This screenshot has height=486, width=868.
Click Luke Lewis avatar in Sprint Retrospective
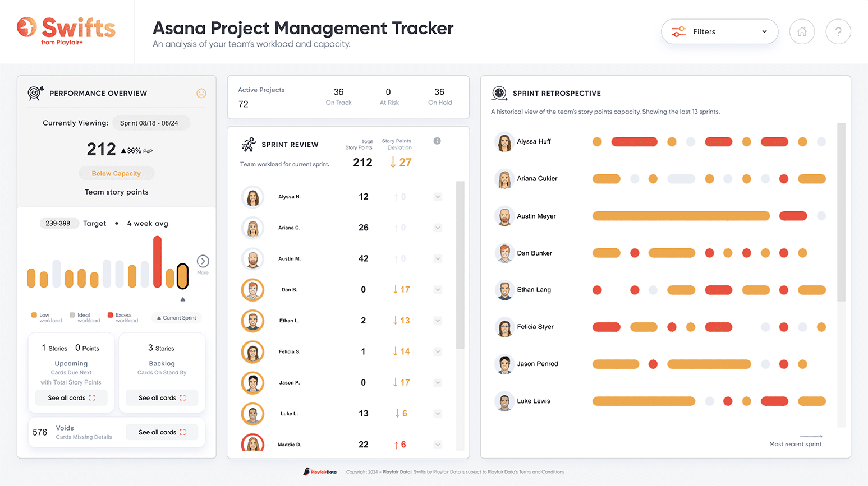click(504, 401)
